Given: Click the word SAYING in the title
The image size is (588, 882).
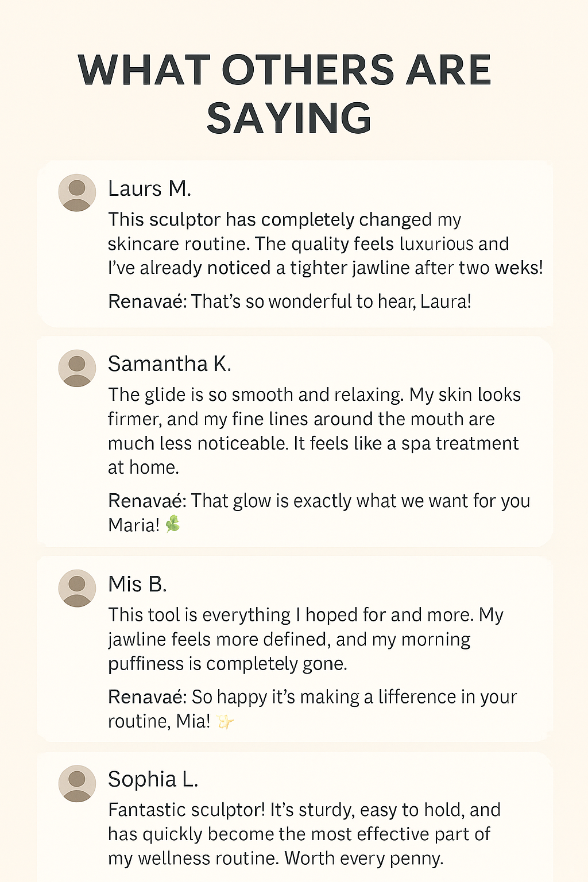Looking at the screenshot, I should 289,118.
